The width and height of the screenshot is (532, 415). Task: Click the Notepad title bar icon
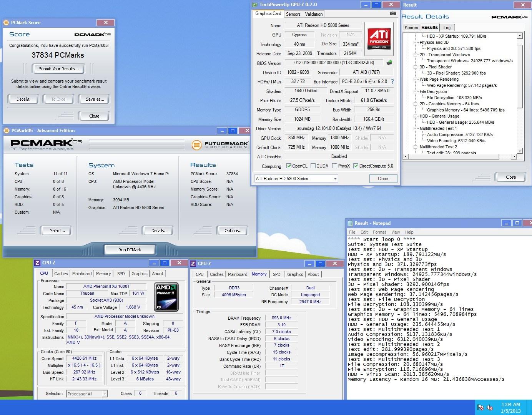350,223
